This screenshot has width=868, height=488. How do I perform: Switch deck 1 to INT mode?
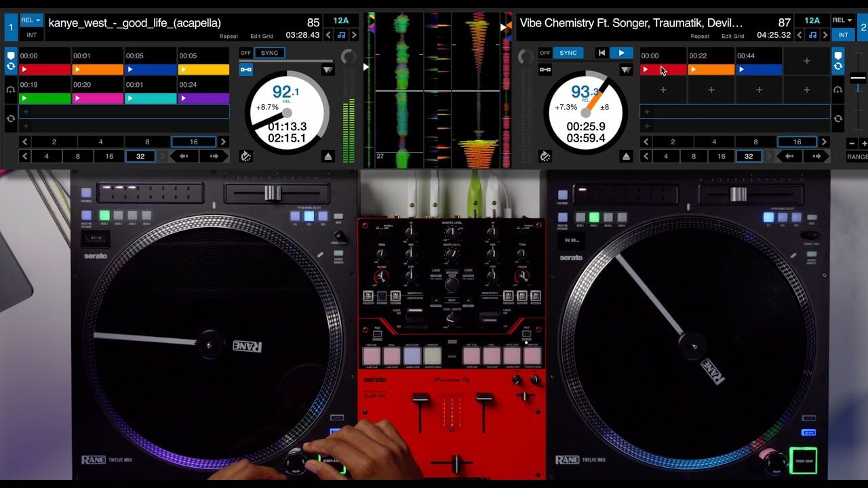[x=31, y=35]
